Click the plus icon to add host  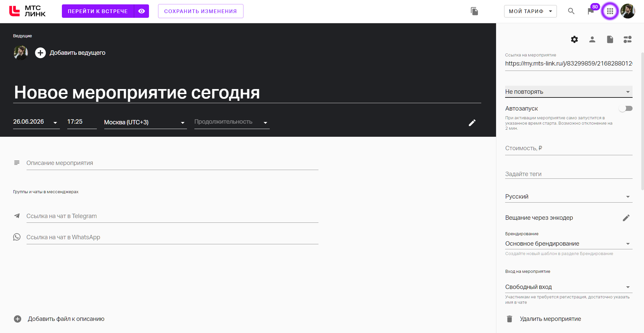(40, 53)
